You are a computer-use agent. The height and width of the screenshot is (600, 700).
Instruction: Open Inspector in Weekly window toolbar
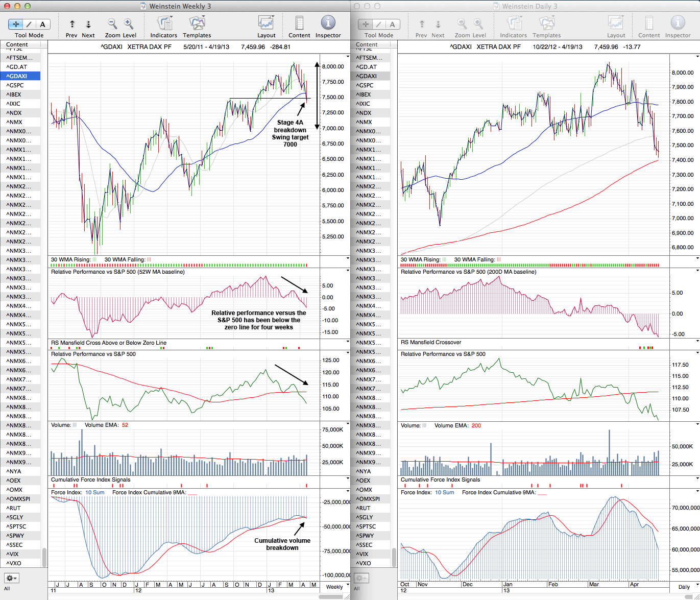pyautogui.click(x=328, y=23)
